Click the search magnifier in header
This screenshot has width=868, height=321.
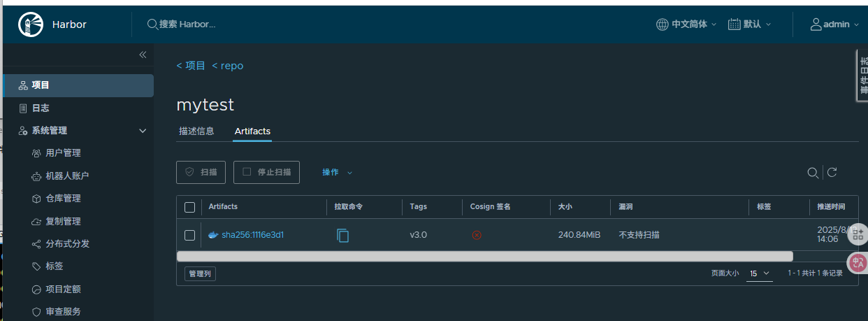[152, 24]
